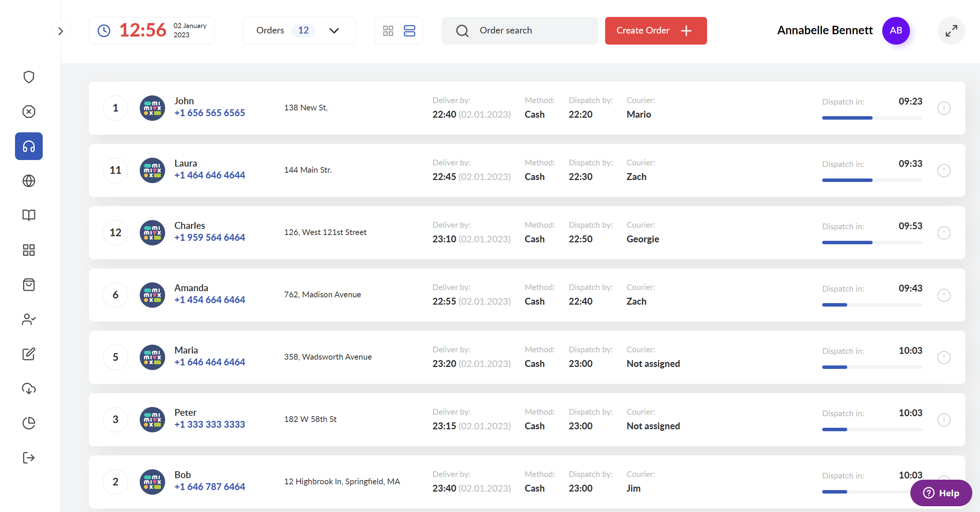Expand the Orders 12 dropdown
The height and width of the screenshot is (512, 980).
click(x=299, y=31)
